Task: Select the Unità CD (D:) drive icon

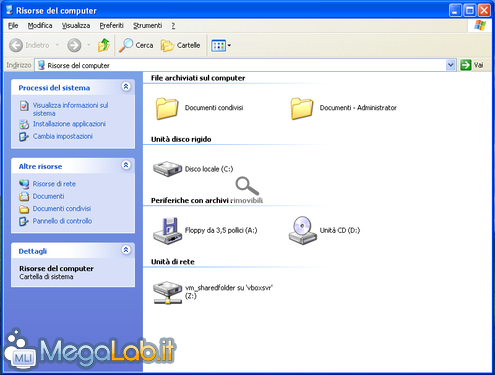Action: coord(302,230)
